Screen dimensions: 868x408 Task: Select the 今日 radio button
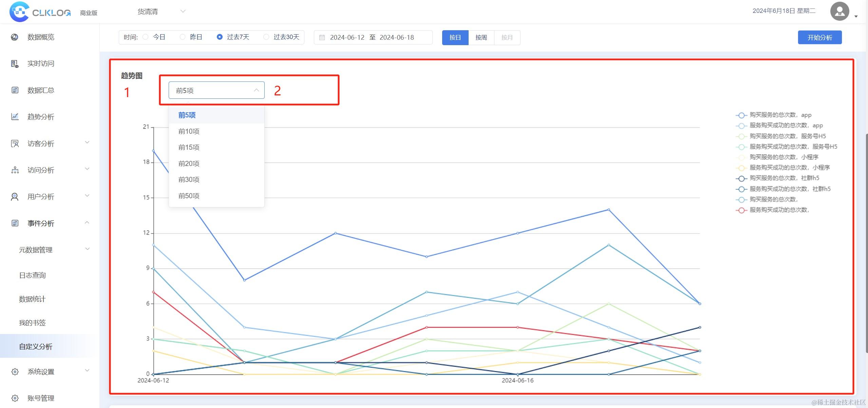[x=146, y=37]
